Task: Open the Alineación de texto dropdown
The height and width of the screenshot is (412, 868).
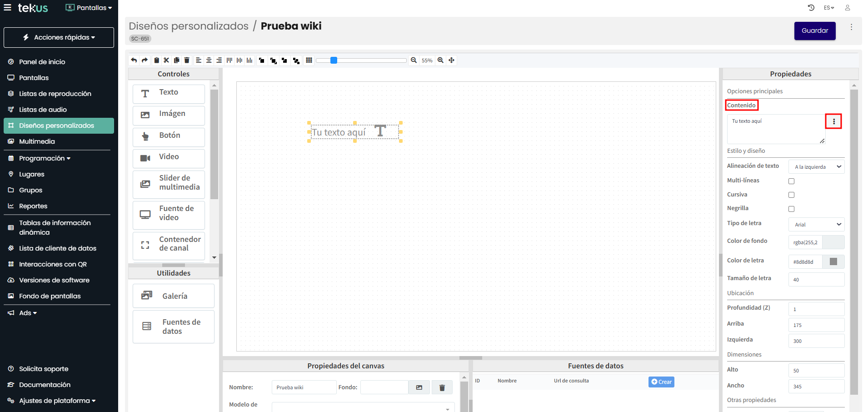Action: (x=816, y=167)
